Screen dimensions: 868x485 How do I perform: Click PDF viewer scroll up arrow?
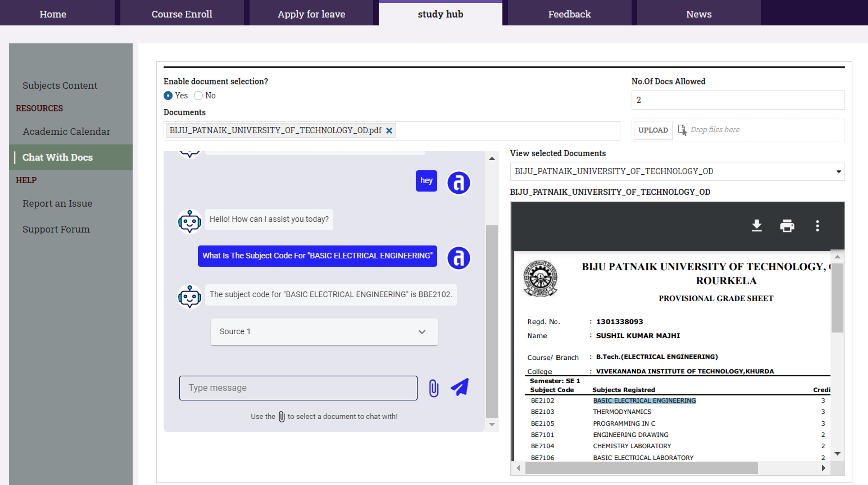(x=837, y=257)
